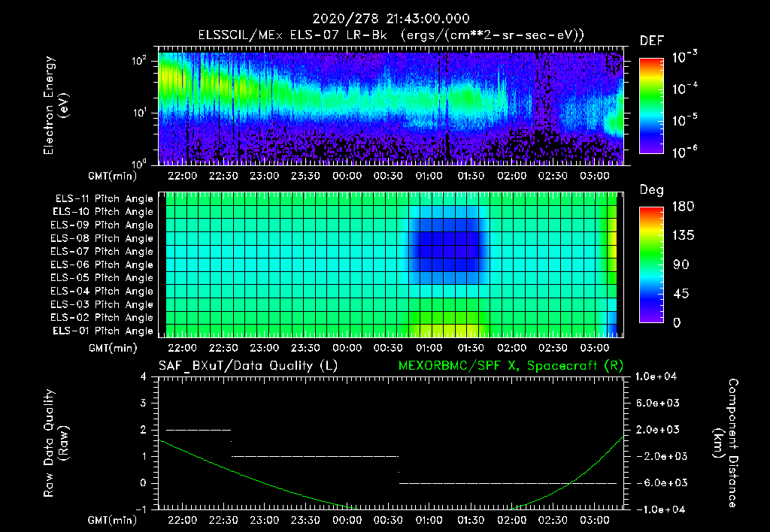Viewport: 770px width, 532px height.
Task: Click the 45 value on Deg scale
Action: (x=681, y=294)
